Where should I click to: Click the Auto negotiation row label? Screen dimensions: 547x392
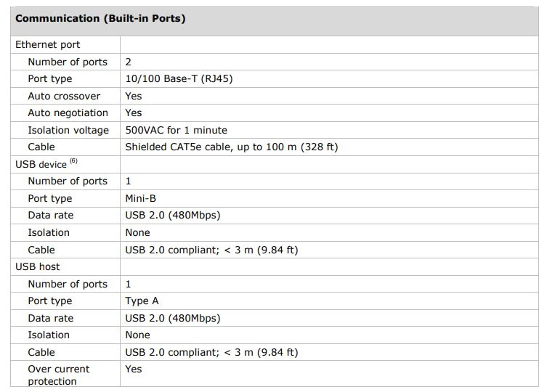pyautogui.click(x=68, y=113)
